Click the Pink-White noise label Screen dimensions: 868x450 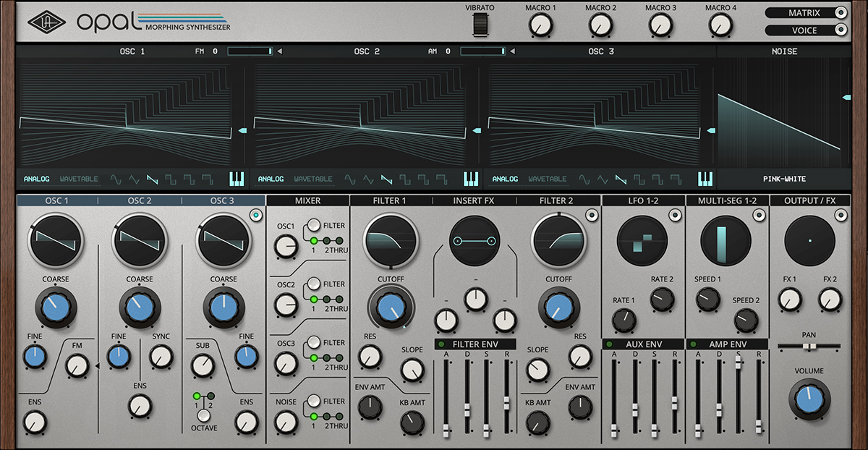(x=784, y=179)
